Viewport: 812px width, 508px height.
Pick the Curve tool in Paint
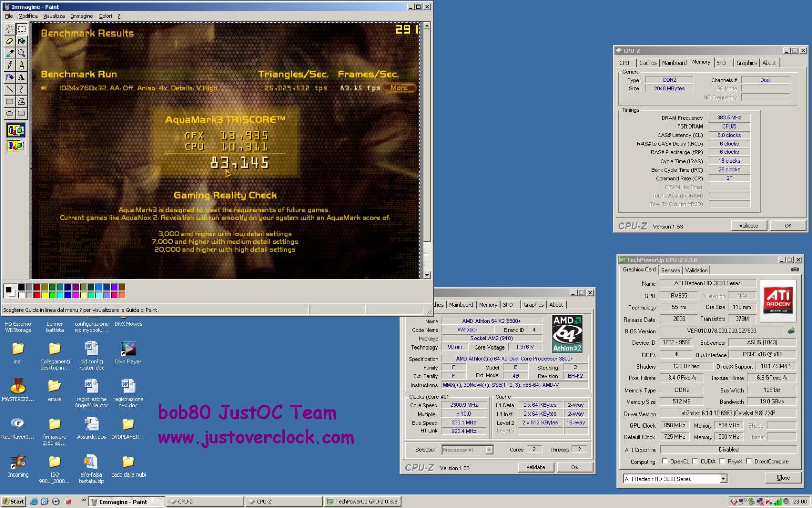[21, 89]
